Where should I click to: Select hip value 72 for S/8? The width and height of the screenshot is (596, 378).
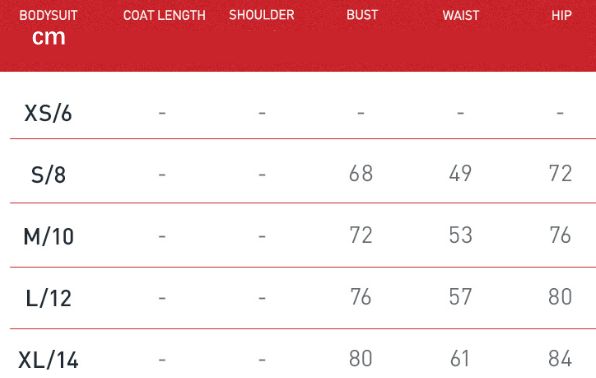click(x=560, y=173)
